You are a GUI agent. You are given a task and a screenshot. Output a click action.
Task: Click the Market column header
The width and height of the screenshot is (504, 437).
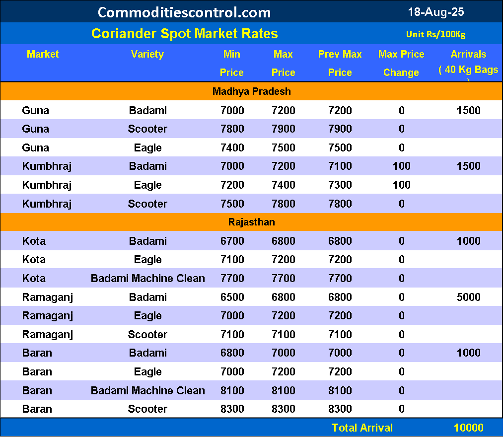click(x=43, y=54)
